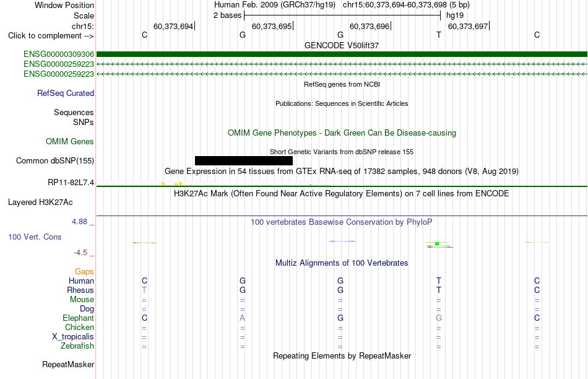Click H3K27Ac Mark ENCODE track title

point(342,194)
